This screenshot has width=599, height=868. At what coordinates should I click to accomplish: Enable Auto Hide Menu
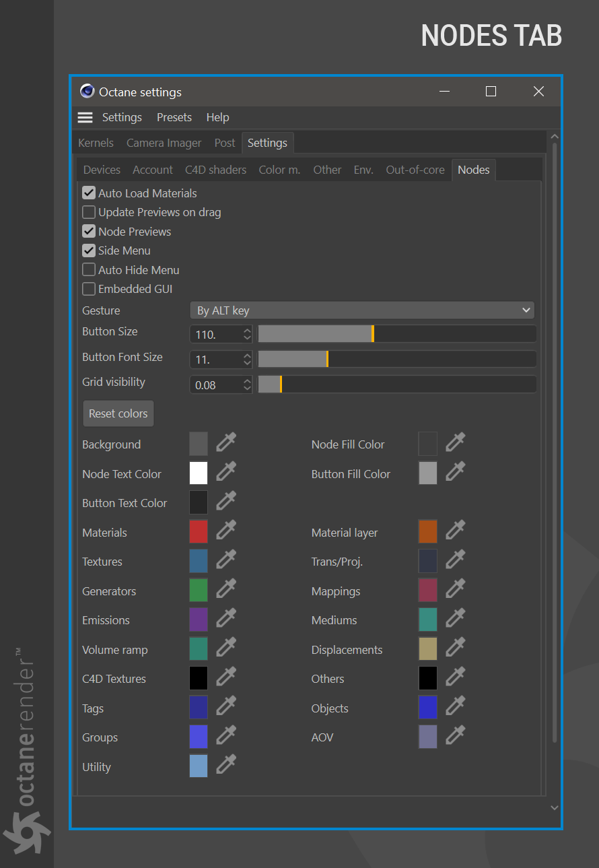coord(89,270)
